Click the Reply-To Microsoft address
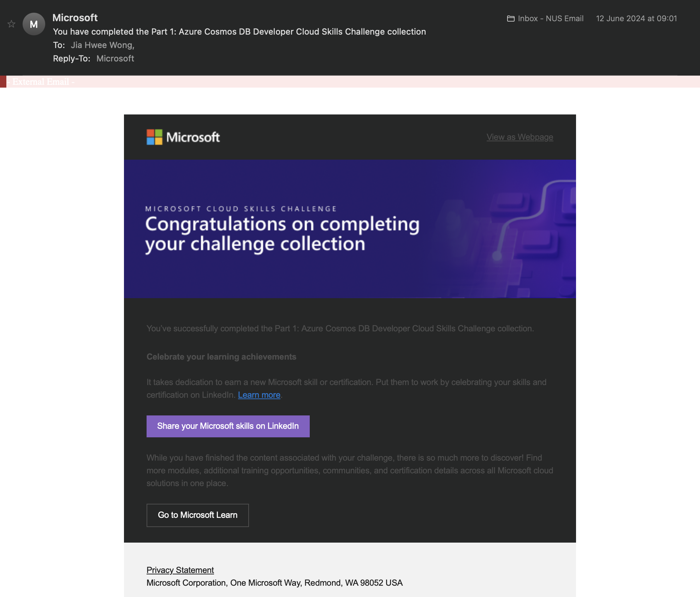Screen dimensions: 700x597 [x=115, y=59]
